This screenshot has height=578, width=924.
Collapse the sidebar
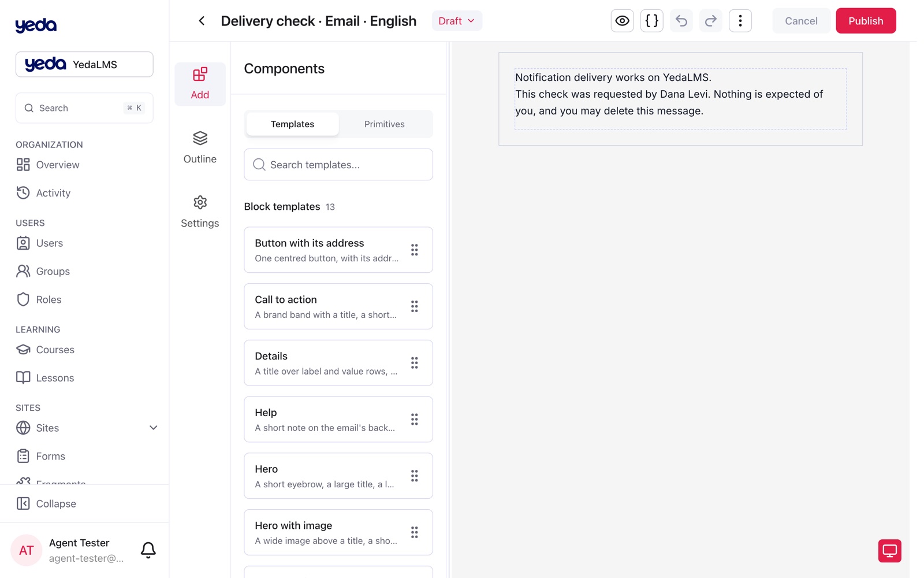(x=84, y=503)
